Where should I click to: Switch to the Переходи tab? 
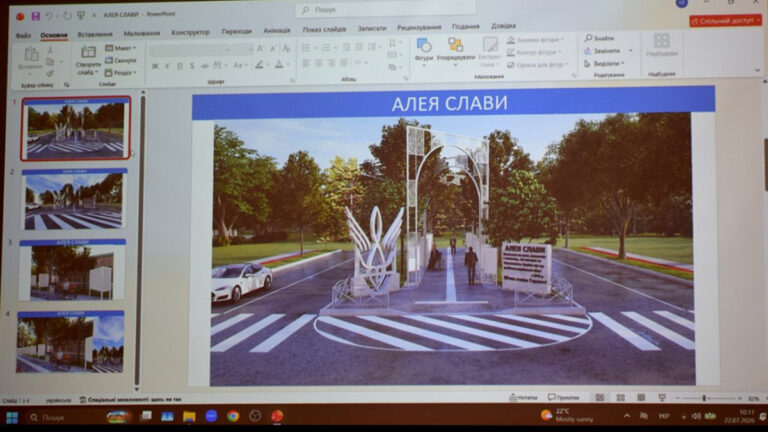point(237,31)
